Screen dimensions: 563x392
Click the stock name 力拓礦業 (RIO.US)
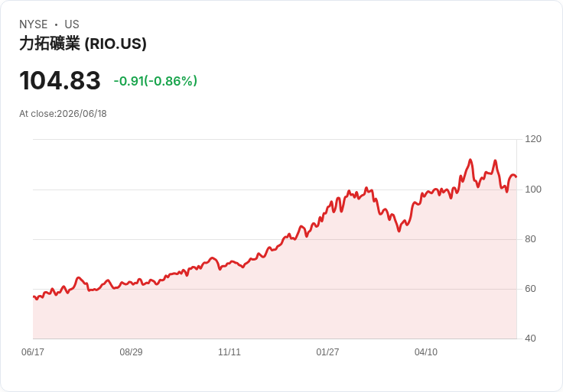coord(83,44)
